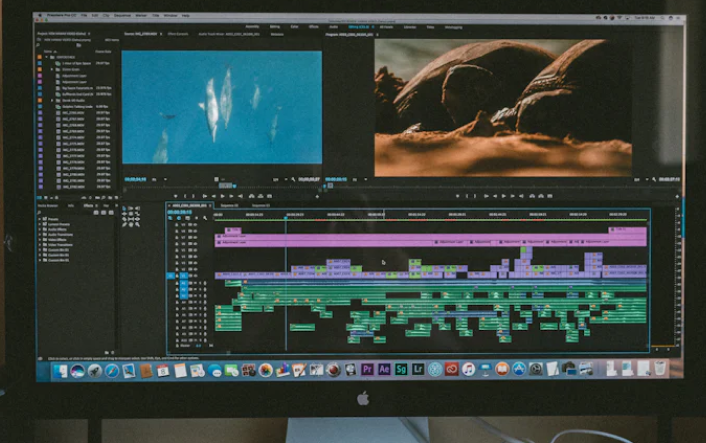Switch to the Assembly workspace tab
The height and width of the screenshot is (443, 706).
tap(251, 27)
